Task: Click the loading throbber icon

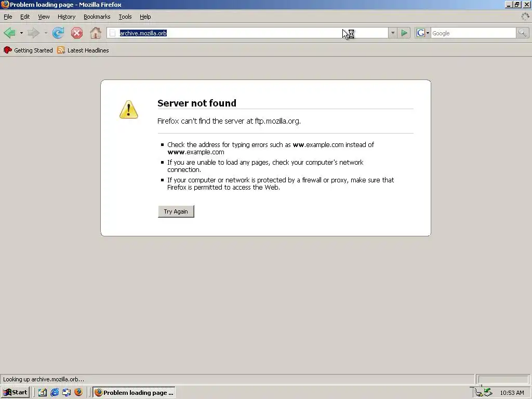Action: click(525, 17)
